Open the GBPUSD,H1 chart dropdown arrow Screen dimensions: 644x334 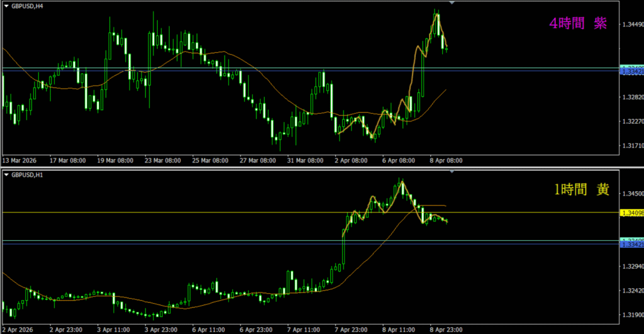(x=6, y=174)
